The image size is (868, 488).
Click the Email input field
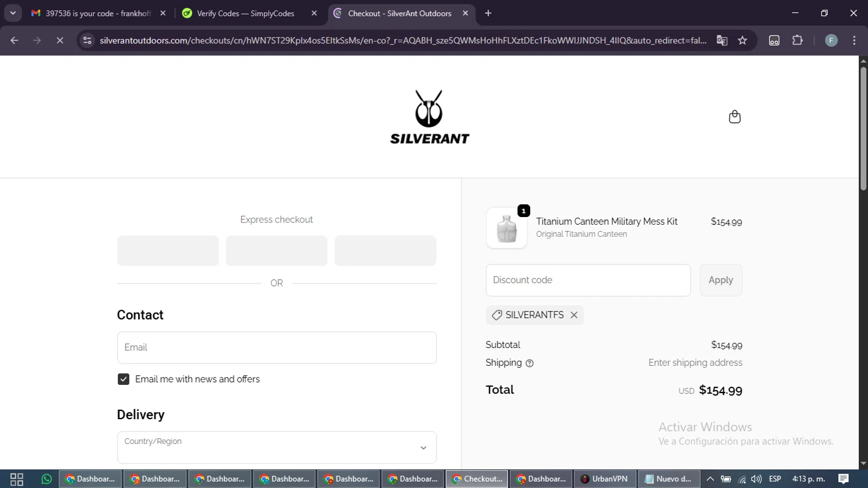(x=277, y=347)
